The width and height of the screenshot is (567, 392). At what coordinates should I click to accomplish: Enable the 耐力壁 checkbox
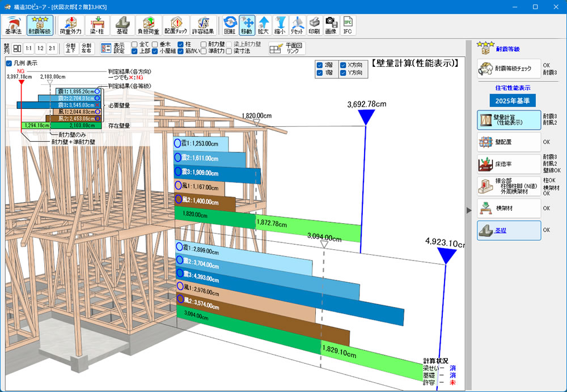(204, 44)
